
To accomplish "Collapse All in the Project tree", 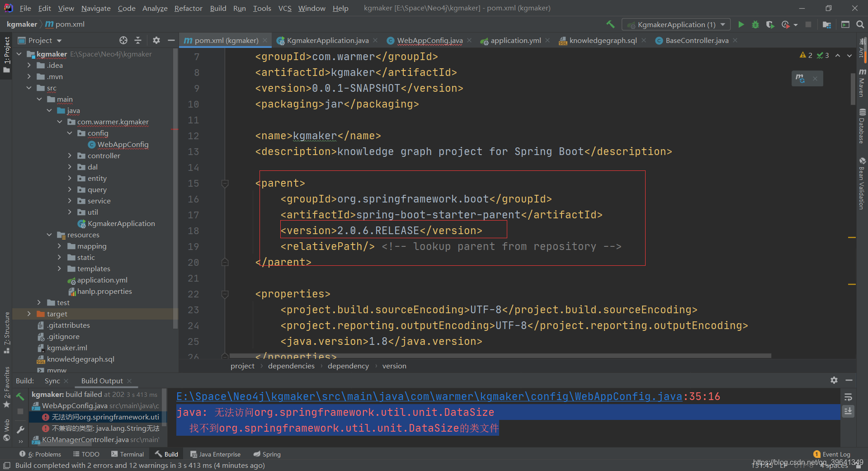I will pos(138,40).
